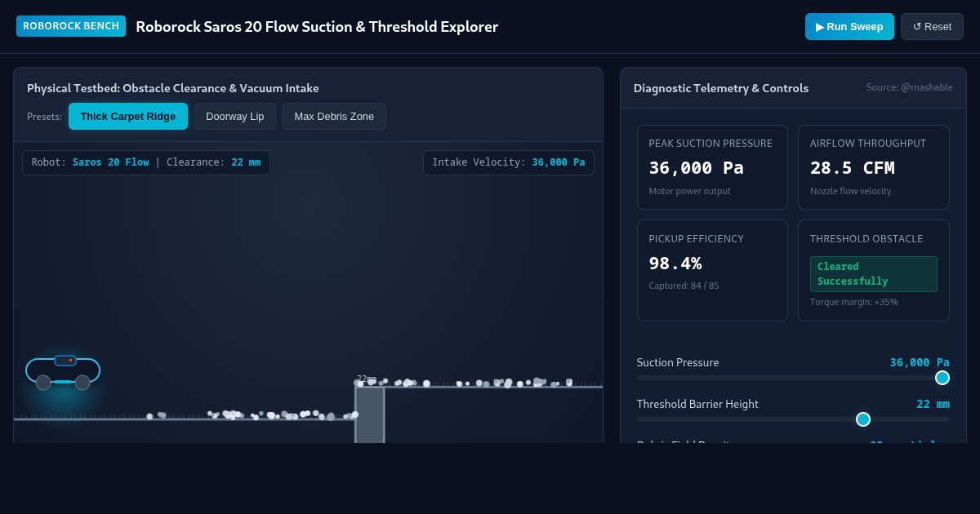
Task: Click the Motor power output caption
Action: tap(690, 191)
